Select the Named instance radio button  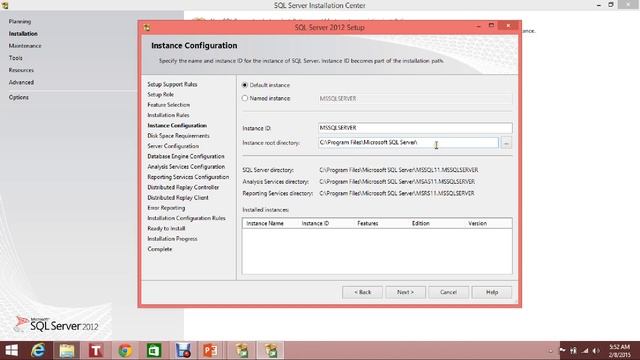(x=244, y=98)
